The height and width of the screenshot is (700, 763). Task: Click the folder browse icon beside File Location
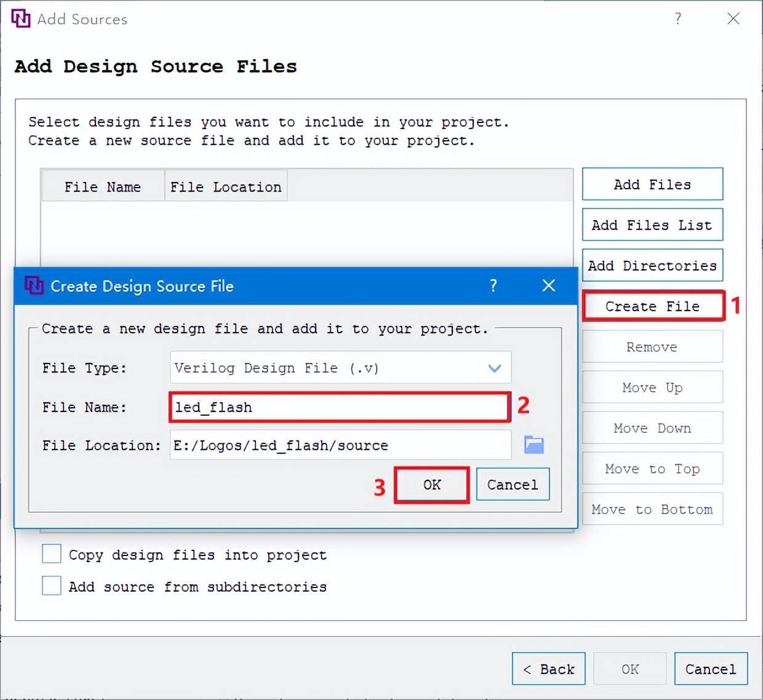pos(533,445)
